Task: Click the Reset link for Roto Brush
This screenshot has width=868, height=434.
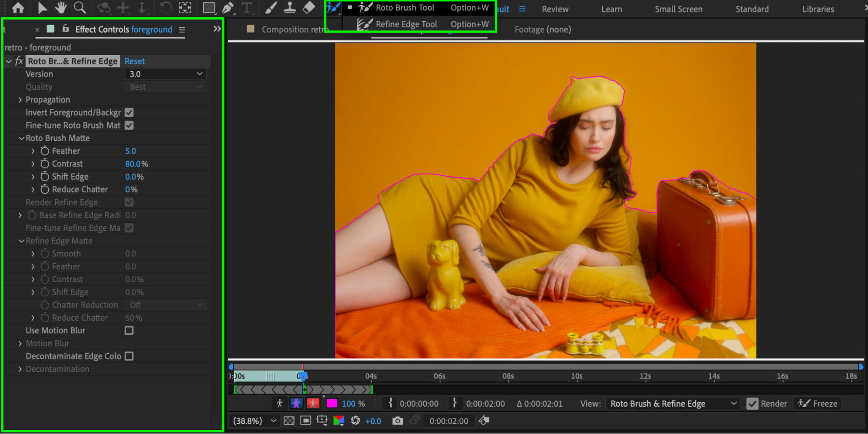Action: [135, 61]
